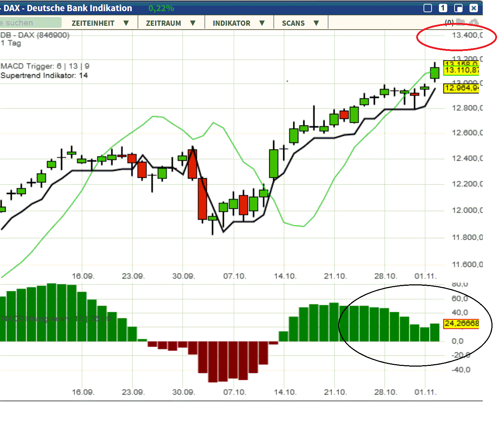Click the 23.09. date below the MACD histogram
The height and width of the screenshot is (422, 504).
(x=133, y=392)
